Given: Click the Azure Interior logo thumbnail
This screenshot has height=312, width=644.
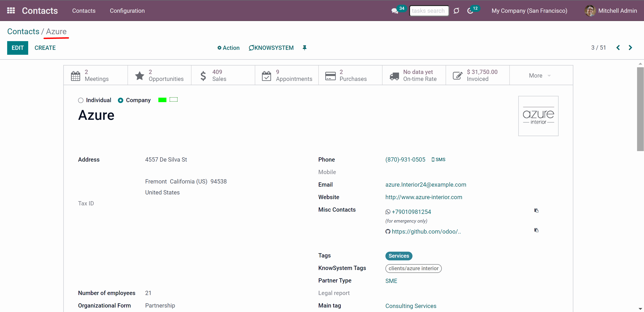Looking at the screenshot, I should pyautogui.click(x=538, y=116).
